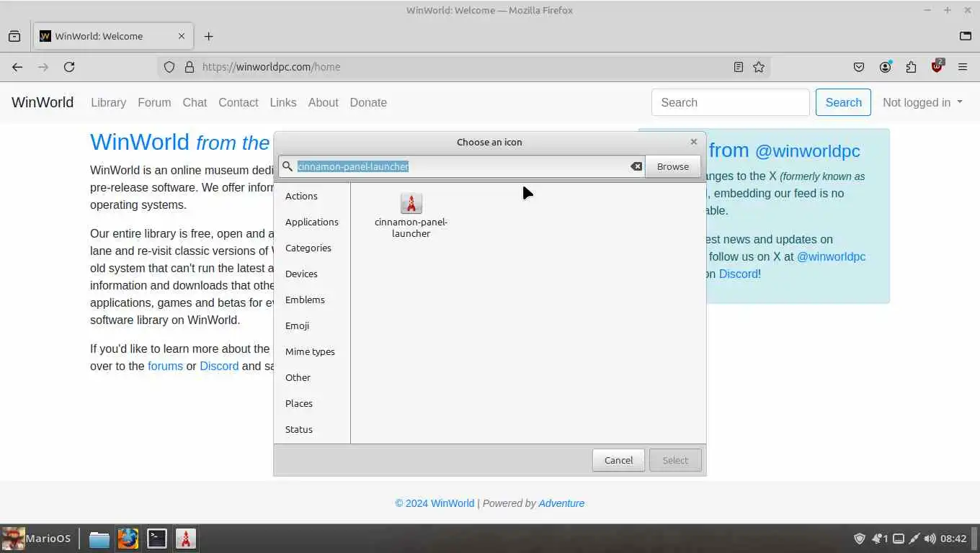This screenshot has width=980, height=553.
Task: Click Cancel in the icon dialog
Action: coord(618,460)
